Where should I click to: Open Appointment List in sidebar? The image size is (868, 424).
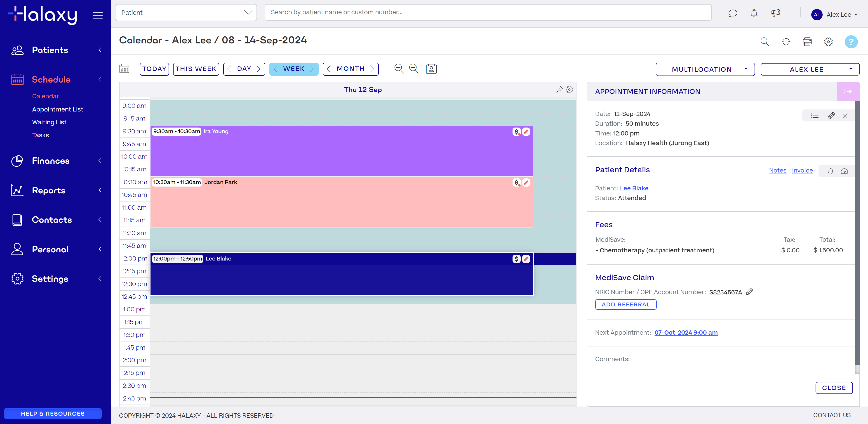tap(58, 109)
